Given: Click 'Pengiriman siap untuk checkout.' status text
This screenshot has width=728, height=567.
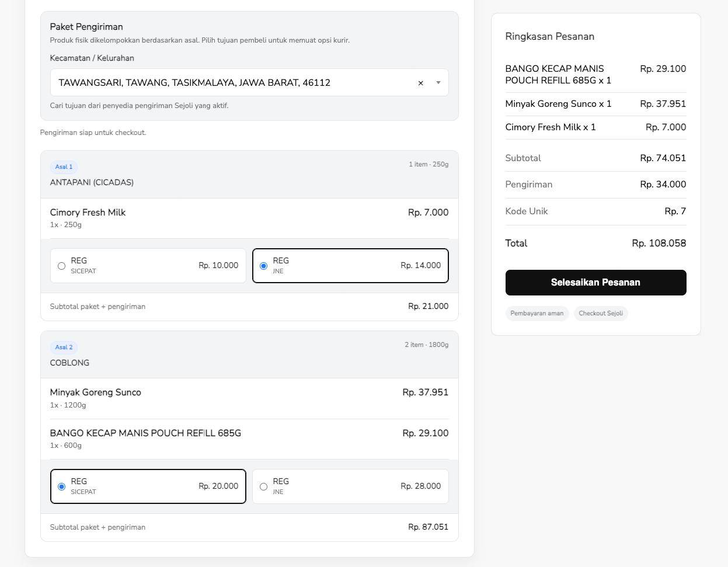Looking at the screenshot, I should [x=93, y=133].
